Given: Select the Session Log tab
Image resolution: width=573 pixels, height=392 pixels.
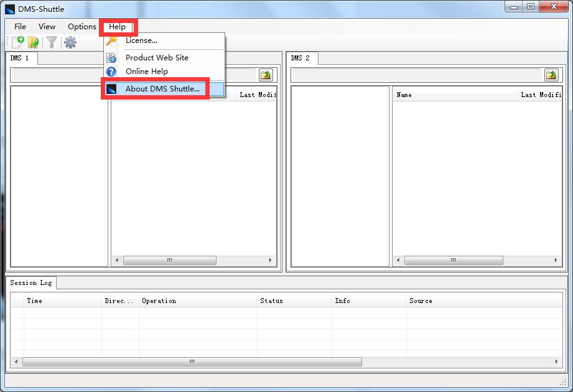Looking at the screenshot, I should [31, 282].
